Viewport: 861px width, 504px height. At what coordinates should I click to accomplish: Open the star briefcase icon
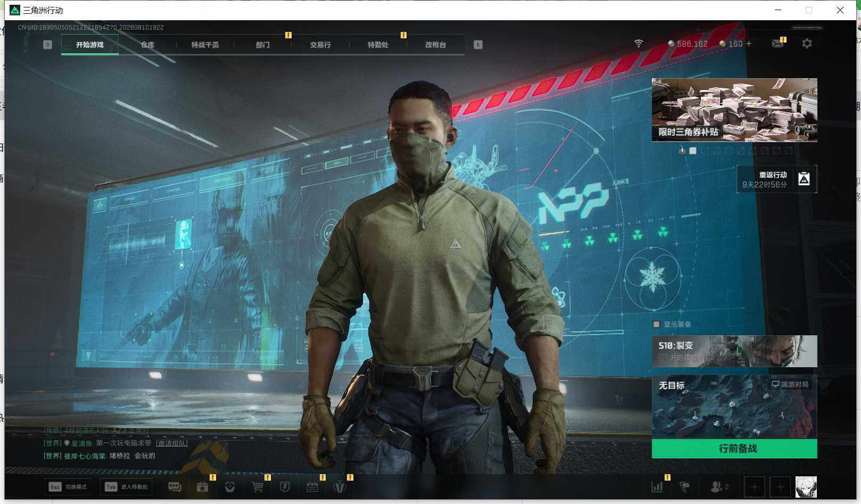202,487
